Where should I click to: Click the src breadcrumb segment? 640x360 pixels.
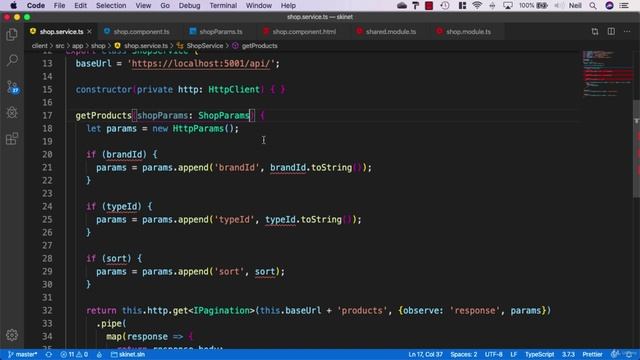[x=60, y=46]
